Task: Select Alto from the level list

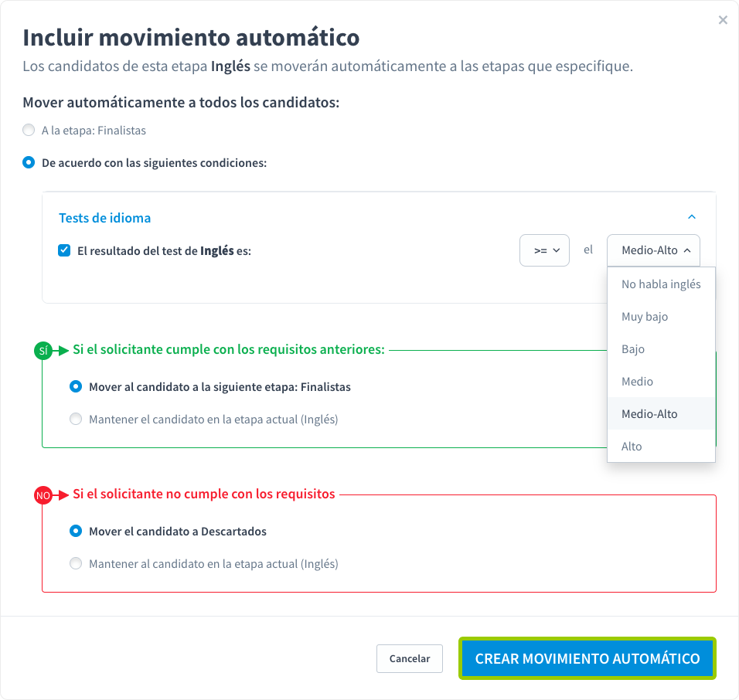Action: point(632,446)
